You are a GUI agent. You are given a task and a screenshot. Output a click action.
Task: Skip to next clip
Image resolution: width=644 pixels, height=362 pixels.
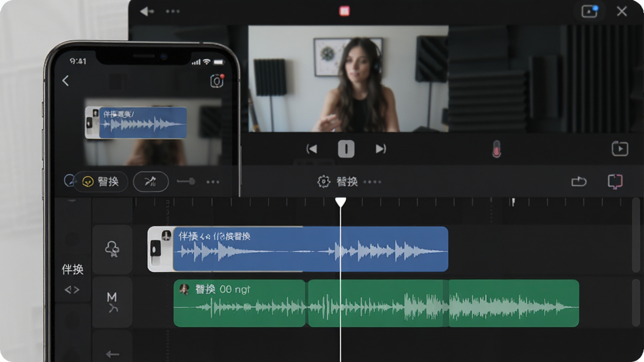point(380,148)
